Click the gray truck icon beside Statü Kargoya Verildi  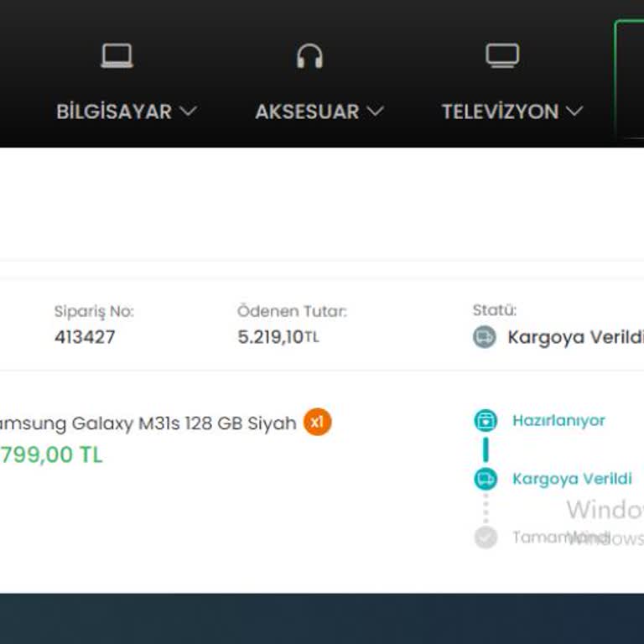pyautogui.click(x=485, y=337)
